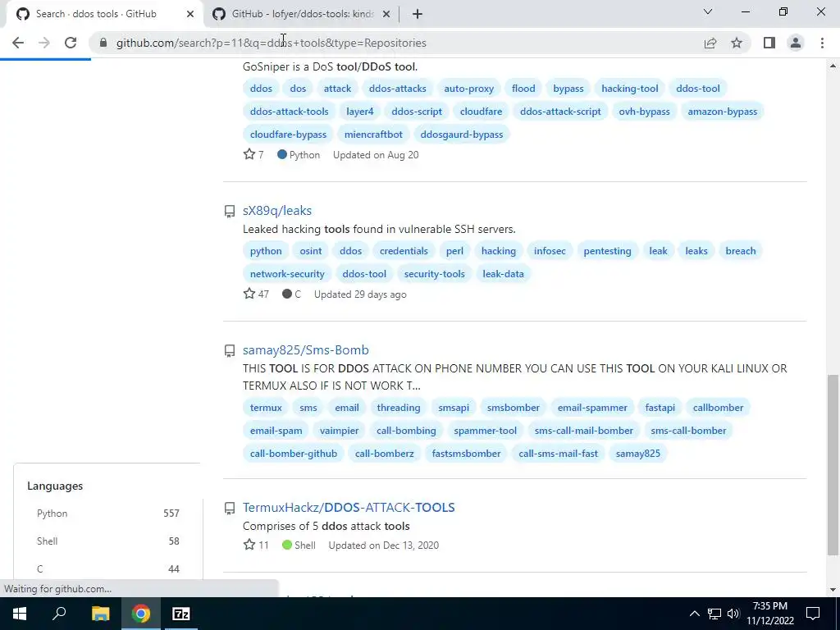This screenshot has width=840, height=630.
Task: Select the 'network-security' topic tag
Action: [x=287, y=274]
